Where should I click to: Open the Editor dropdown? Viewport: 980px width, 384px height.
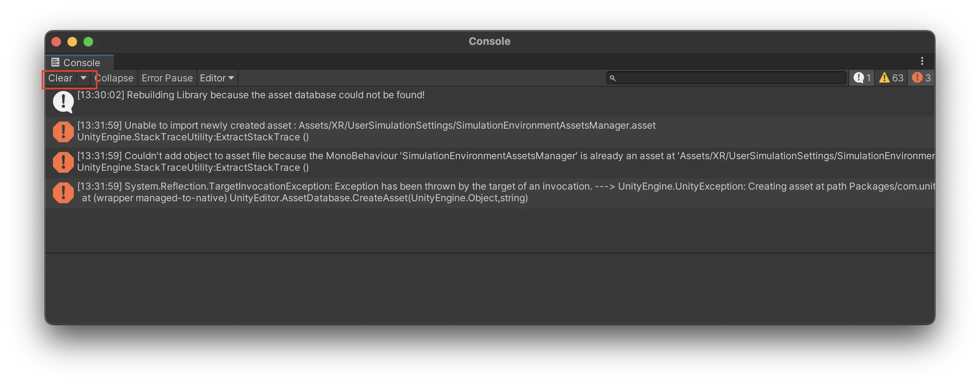pos(216,78)
